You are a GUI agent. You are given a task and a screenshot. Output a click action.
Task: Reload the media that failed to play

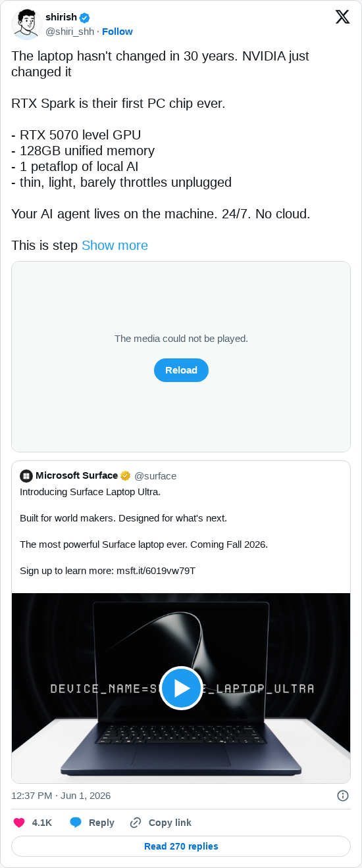click(181, 370)
